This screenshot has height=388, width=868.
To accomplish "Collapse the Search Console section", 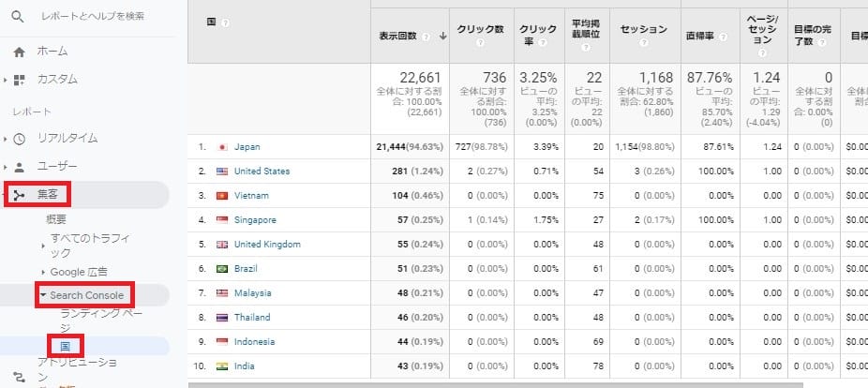I will point(43,295).
